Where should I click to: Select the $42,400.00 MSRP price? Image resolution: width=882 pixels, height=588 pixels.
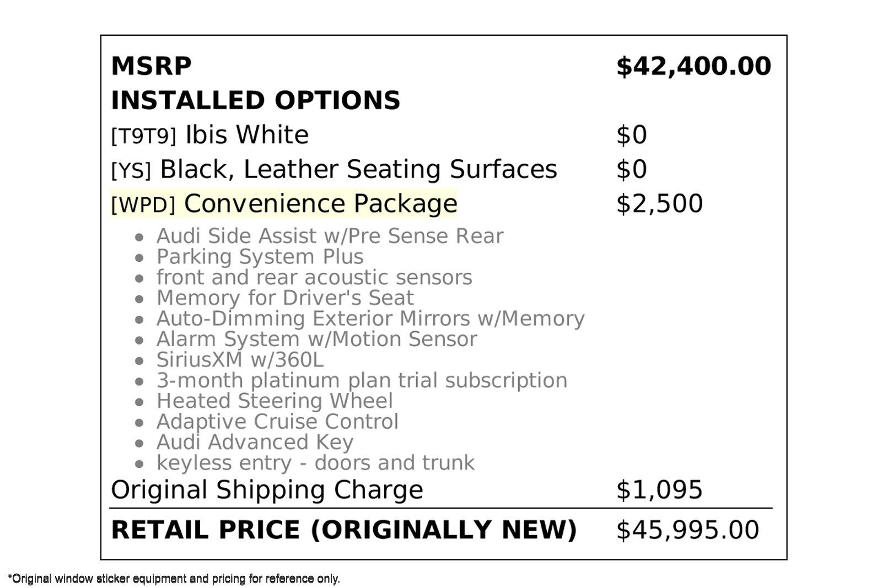coord(693,66)
